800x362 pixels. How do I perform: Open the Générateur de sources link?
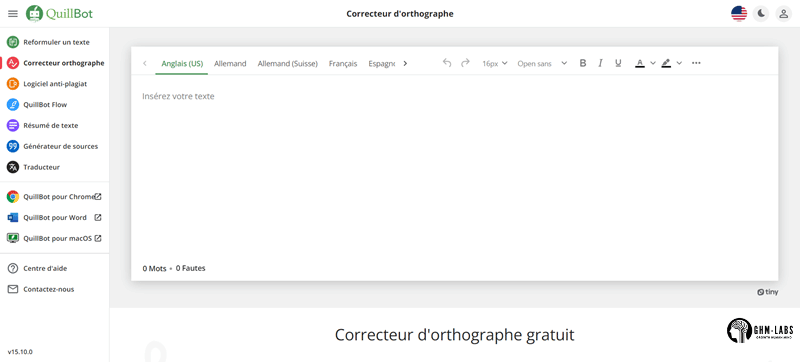[x=61, y=146]
